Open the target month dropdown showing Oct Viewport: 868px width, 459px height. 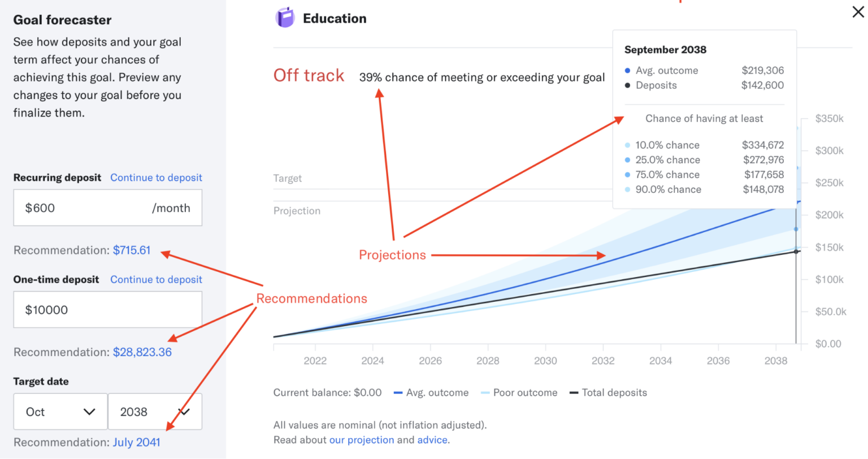tap(60, 412)
